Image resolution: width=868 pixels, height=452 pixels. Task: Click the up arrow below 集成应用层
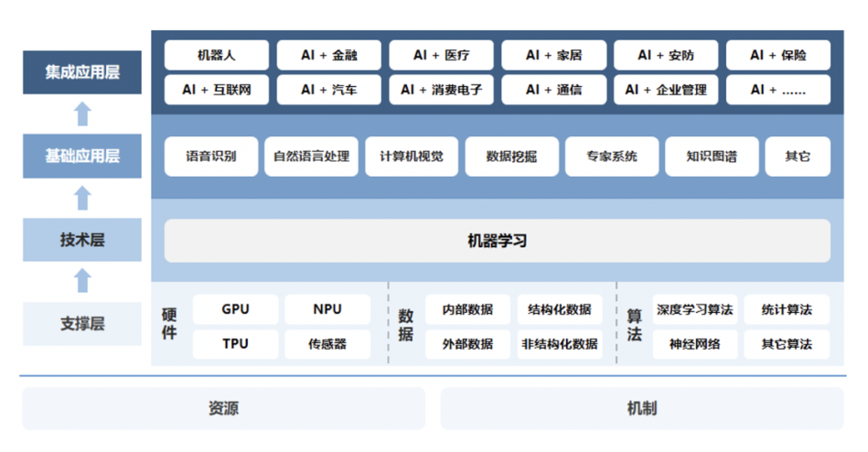pos(82,114)
